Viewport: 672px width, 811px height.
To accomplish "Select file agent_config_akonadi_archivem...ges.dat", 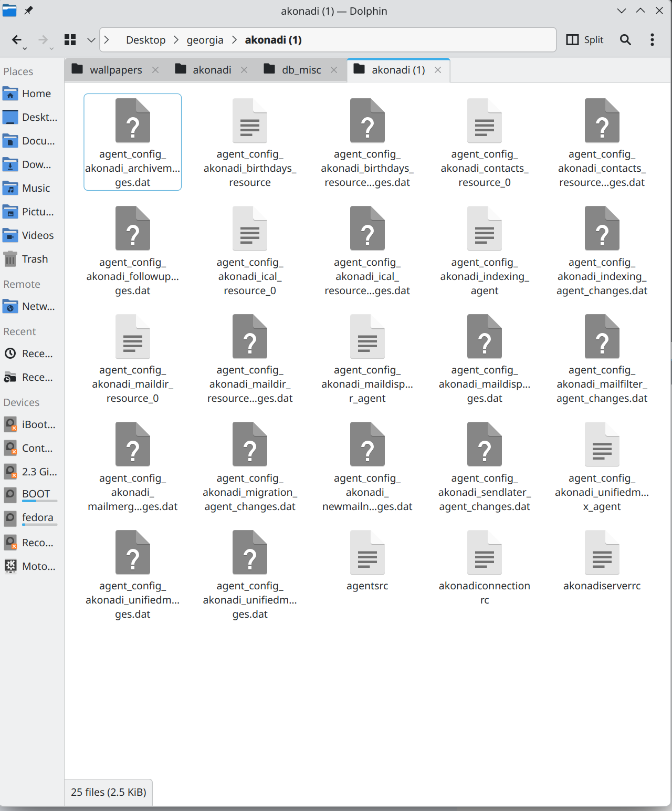I will tap(133, 142).
